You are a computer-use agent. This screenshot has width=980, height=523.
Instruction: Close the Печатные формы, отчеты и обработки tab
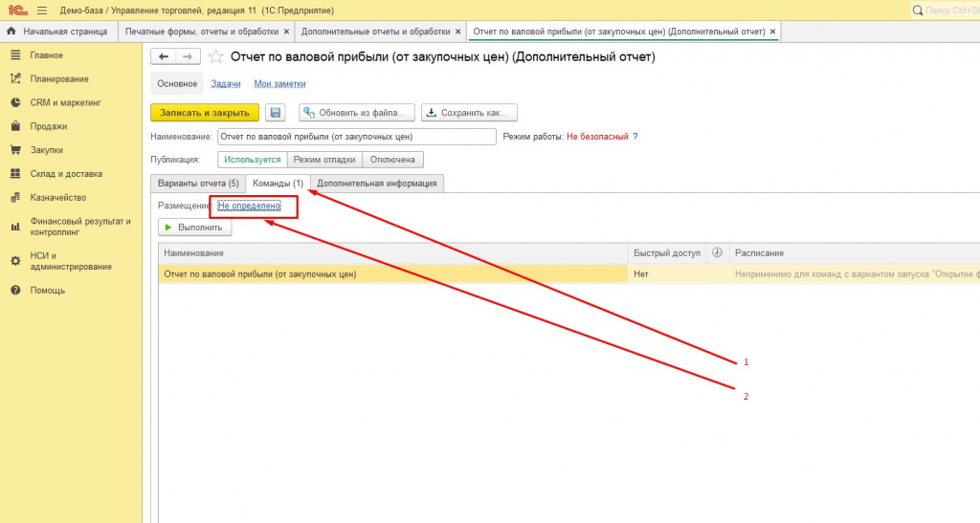pyautogui.click(x=286, y=32)
